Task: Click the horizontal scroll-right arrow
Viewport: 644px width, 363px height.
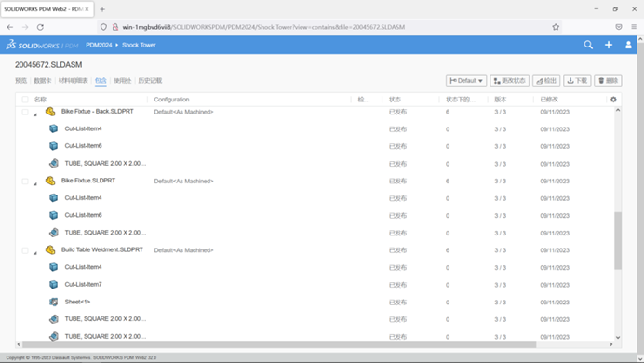Action: [x=611, y=344]
